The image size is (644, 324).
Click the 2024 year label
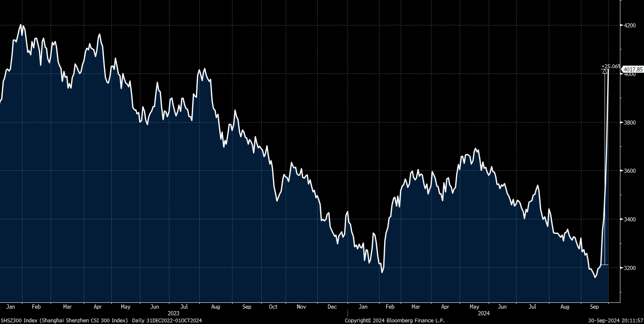[x=484, y=313]
